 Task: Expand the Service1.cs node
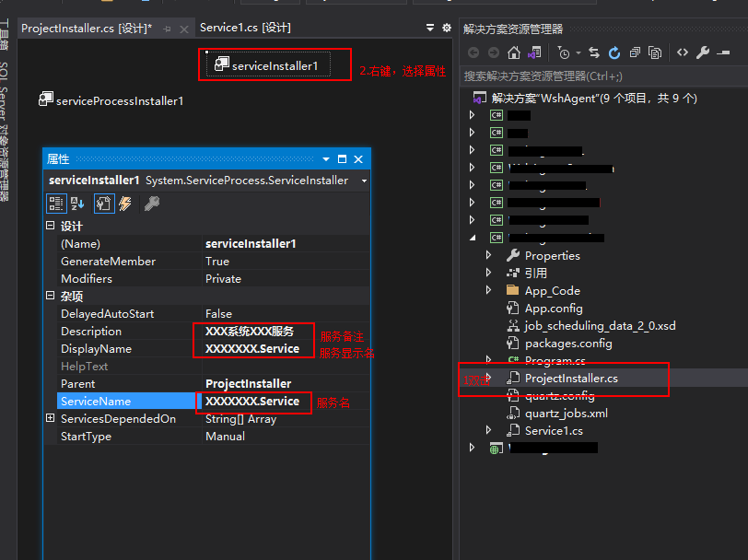pyautogui.click(x=488, y=430)
